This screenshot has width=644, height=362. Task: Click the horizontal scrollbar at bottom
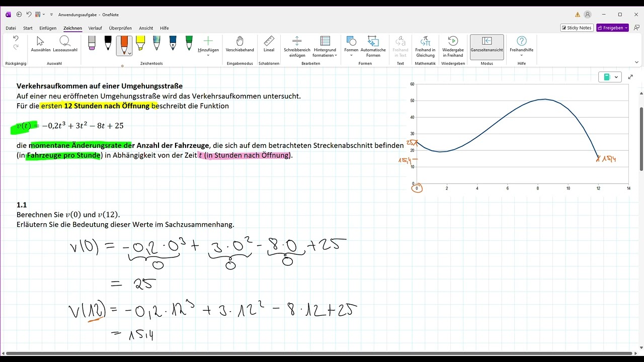tap(318, 353)
